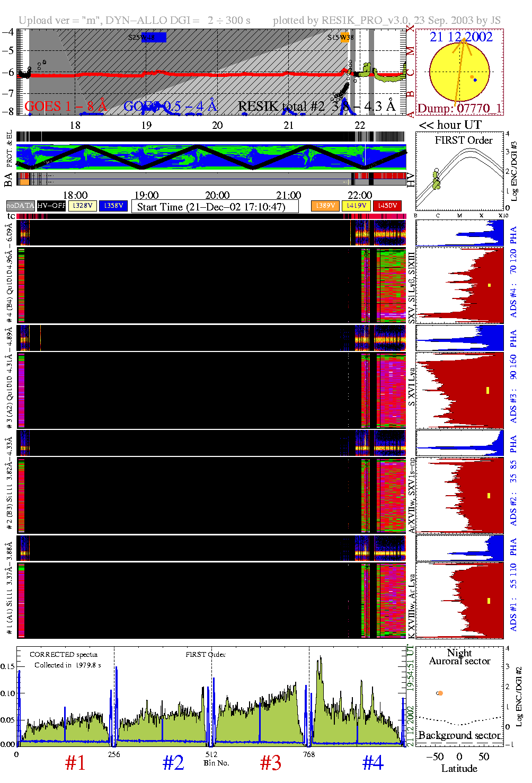
Task: Select the HV-OFF legend box
Action: point(51,206)
